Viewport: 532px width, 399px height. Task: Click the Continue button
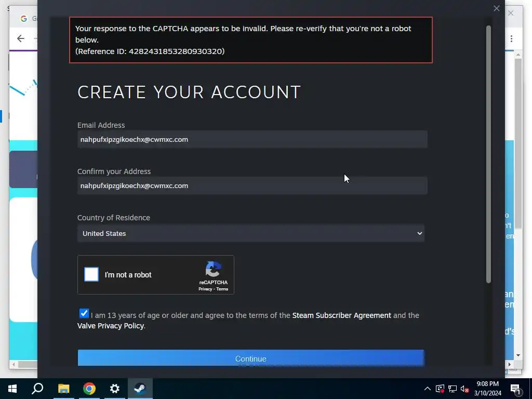251,358
